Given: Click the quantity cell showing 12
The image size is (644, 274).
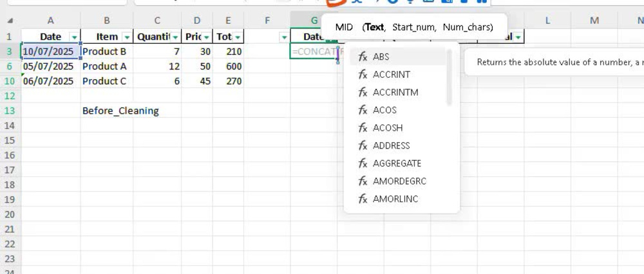Looking at the screenshot, I should [157, 66].
